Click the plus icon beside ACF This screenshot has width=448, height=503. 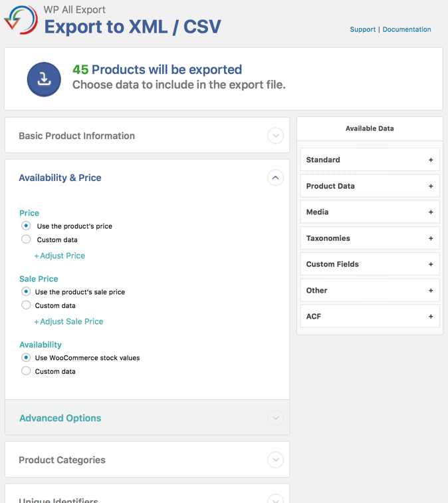pyautogui.click(x=431, y=317)
